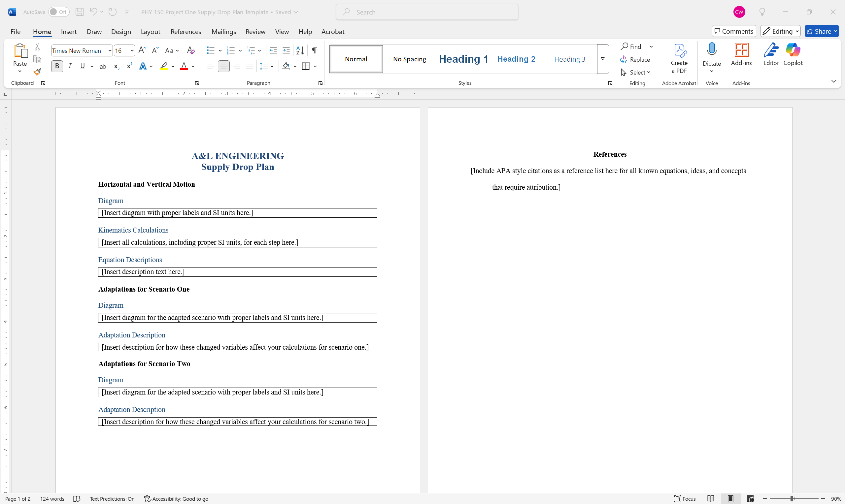
Task: Select center alignment
Action: pos(223,66)
